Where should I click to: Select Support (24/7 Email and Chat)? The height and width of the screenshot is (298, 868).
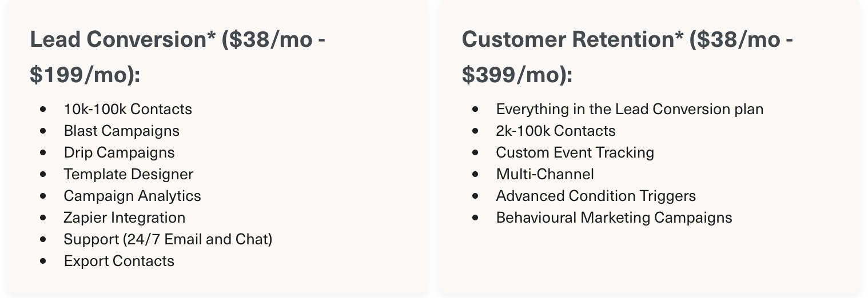coord(168,239)
